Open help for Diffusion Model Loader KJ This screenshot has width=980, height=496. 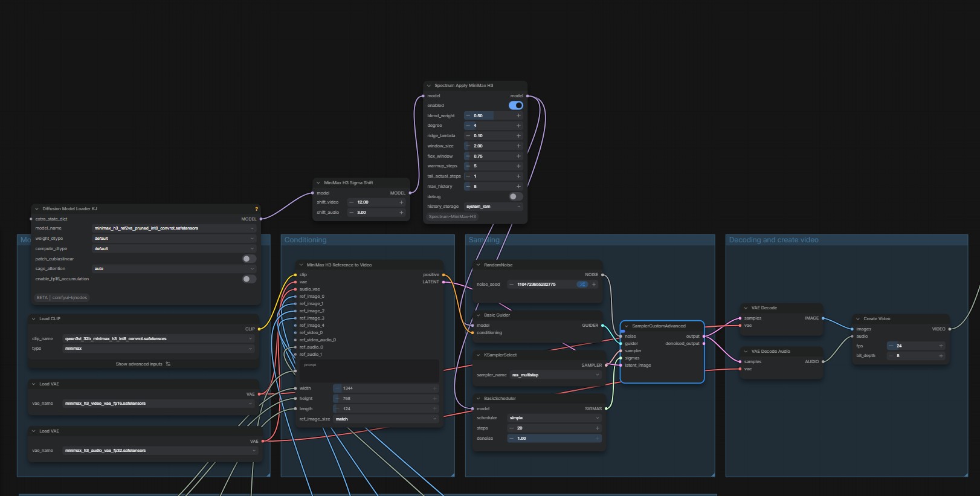[256, 209]
